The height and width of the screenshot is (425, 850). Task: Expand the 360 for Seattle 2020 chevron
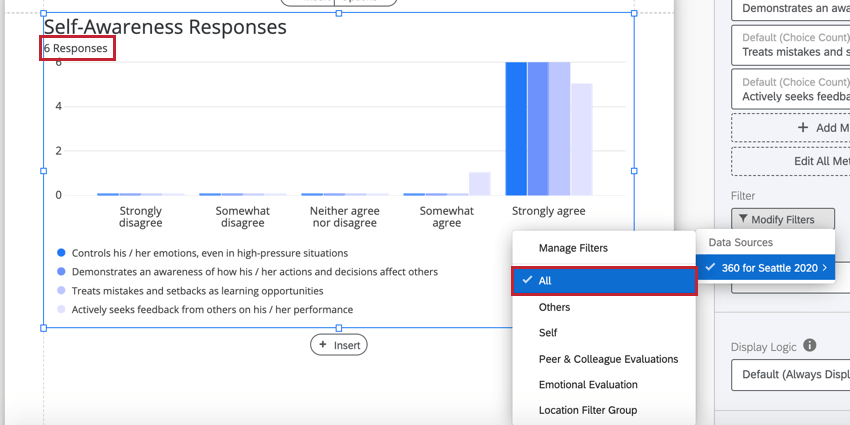coord(825,268)
